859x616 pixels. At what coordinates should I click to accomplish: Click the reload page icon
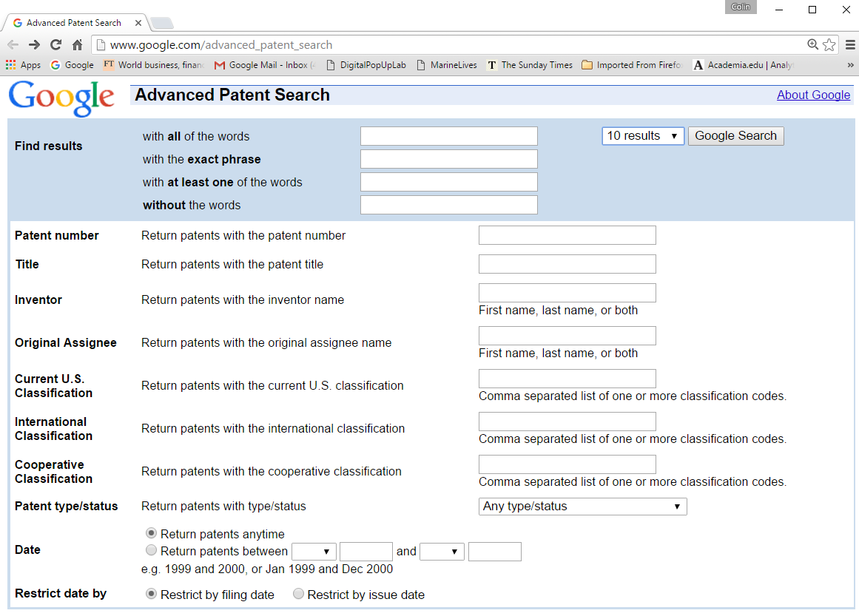(55, 44)
